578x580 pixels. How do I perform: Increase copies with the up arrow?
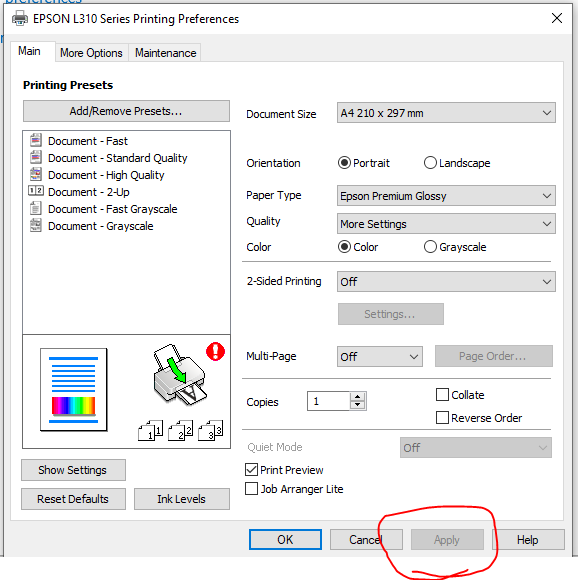point(357,397)
